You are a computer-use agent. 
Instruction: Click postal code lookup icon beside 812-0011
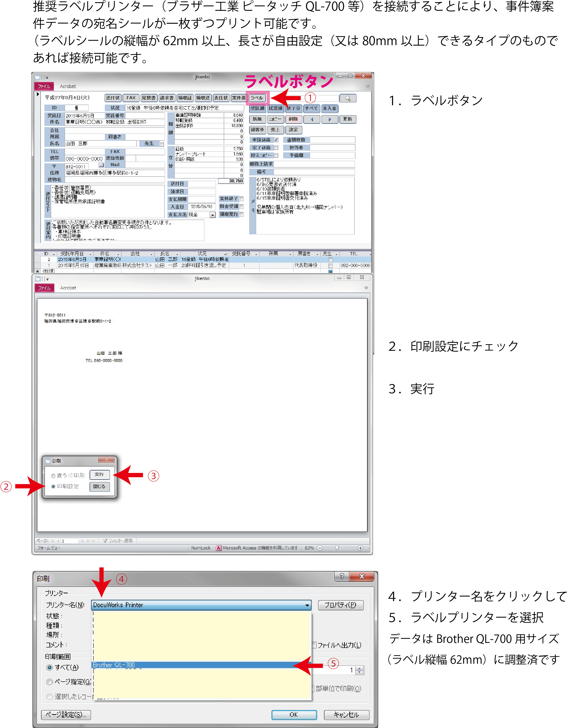tap(101, 165)
